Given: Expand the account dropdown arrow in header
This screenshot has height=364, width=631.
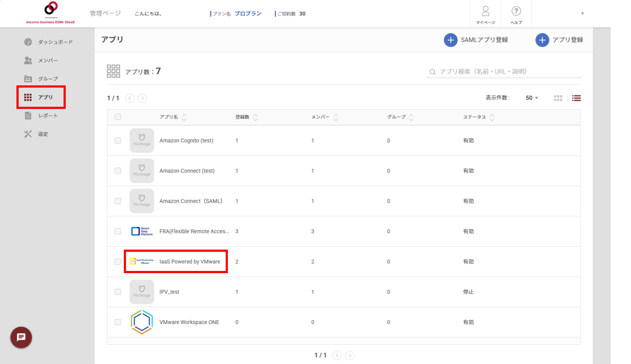Looking at the screenshot, I should [x=582, y=14].
